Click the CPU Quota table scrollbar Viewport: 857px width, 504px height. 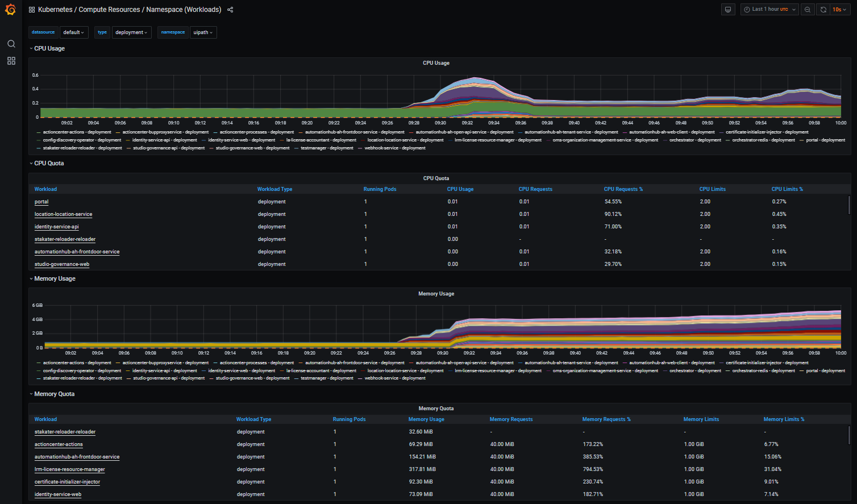click(x=849, y=205)
